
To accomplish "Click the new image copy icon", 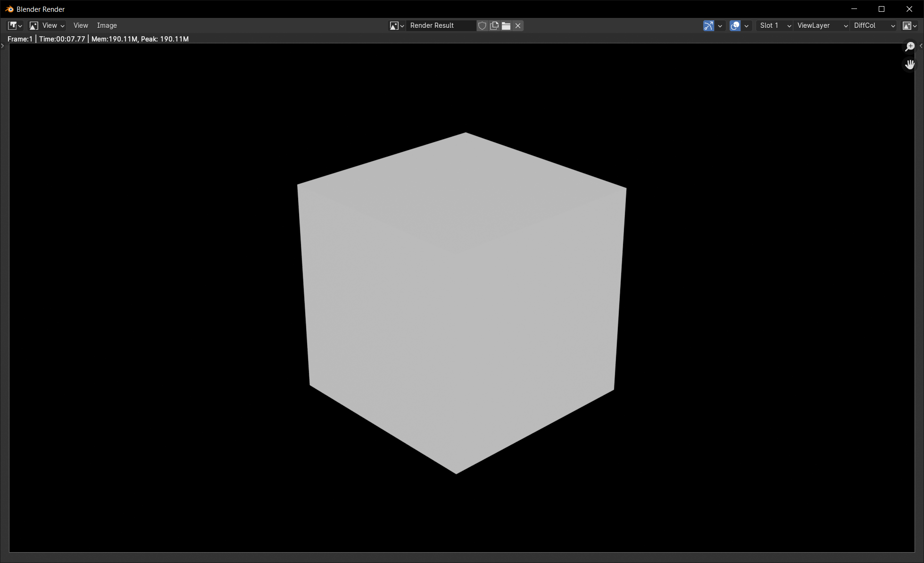I will click(x=494, y=25).
